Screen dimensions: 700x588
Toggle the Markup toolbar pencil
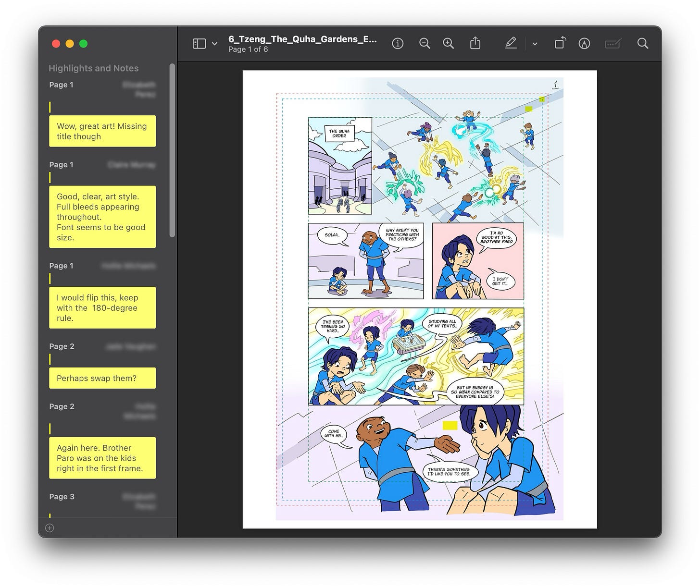(511, 43)
